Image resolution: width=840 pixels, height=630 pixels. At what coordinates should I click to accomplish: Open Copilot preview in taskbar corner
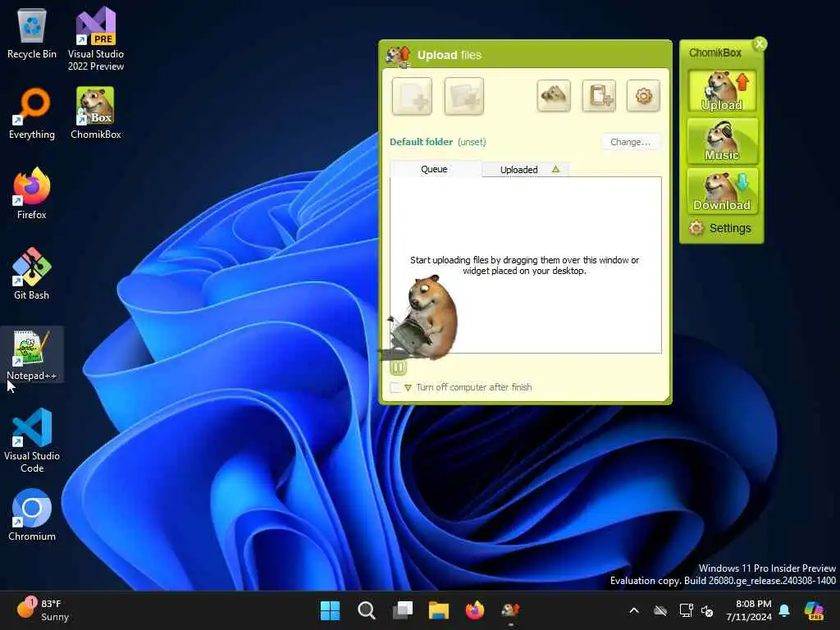(814, 610)
